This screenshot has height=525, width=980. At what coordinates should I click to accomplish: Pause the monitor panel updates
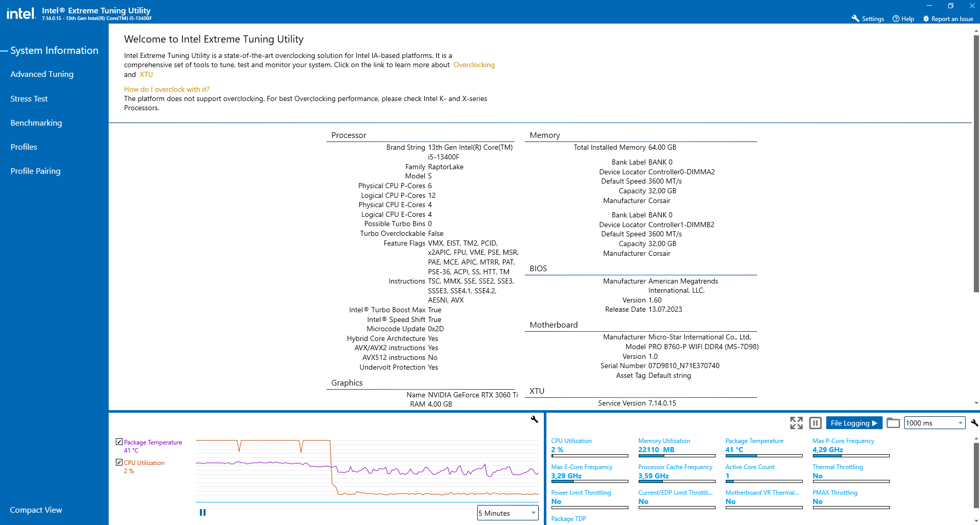point(815,423)
